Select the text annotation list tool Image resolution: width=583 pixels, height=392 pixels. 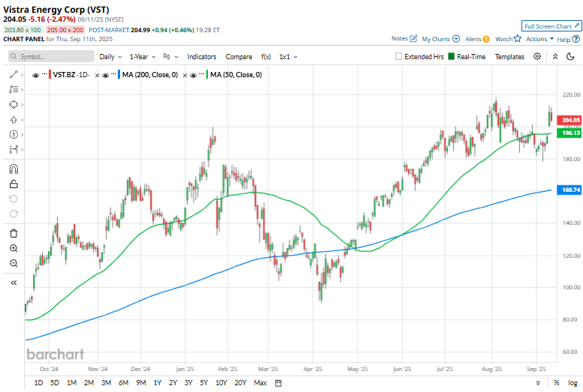click(14, 89)
